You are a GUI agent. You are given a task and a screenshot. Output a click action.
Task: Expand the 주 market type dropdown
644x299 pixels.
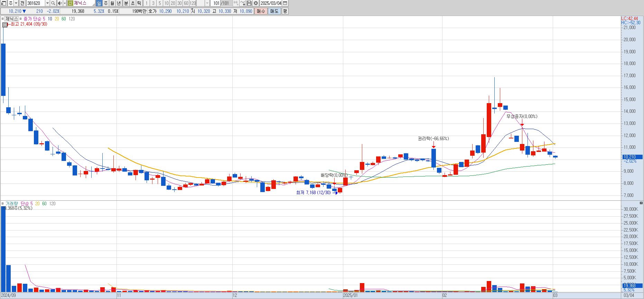[x=16, y=3]
